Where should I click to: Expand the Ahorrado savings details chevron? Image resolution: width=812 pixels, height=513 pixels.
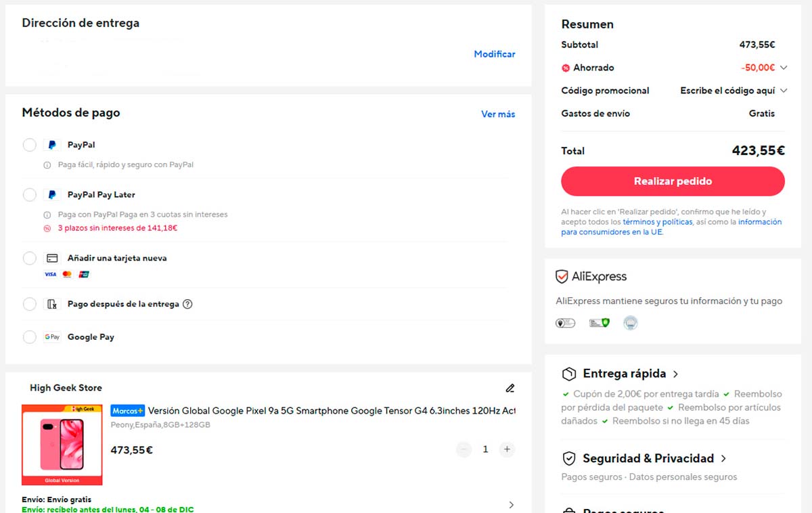784,68
